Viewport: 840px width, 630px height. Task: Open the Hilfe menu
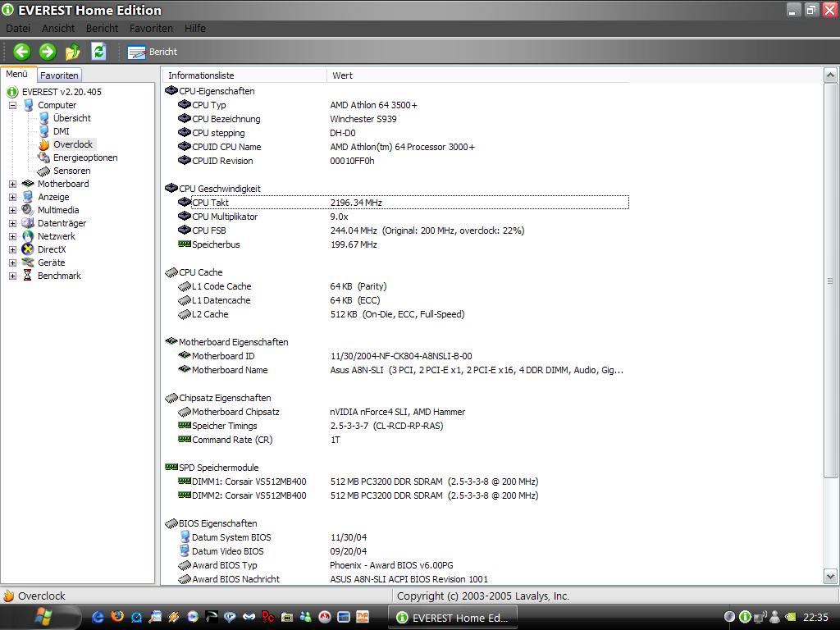click(x=195, y=28)
